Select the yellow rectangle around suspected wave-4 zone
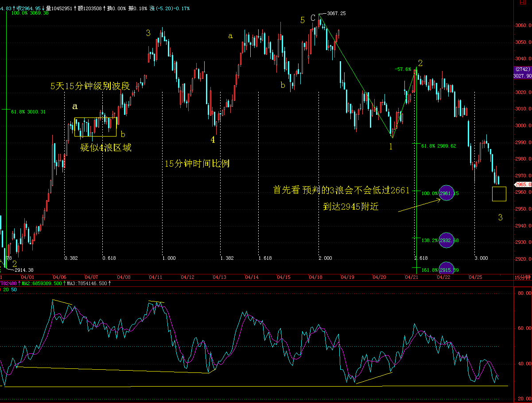Image resolution: width=532 pixels, height=403 pixels. (96, 127)
